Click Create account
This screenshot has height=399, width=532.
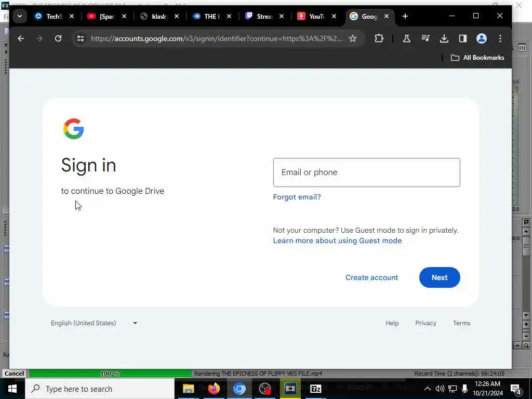(x=371, y=277)
